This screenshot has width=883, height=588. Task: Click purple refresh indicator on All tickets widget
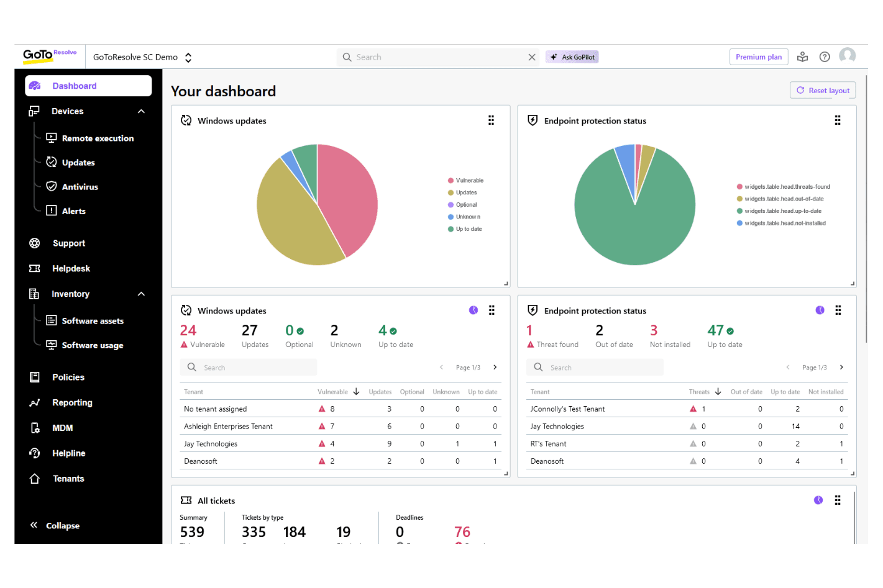coord(818,500)
